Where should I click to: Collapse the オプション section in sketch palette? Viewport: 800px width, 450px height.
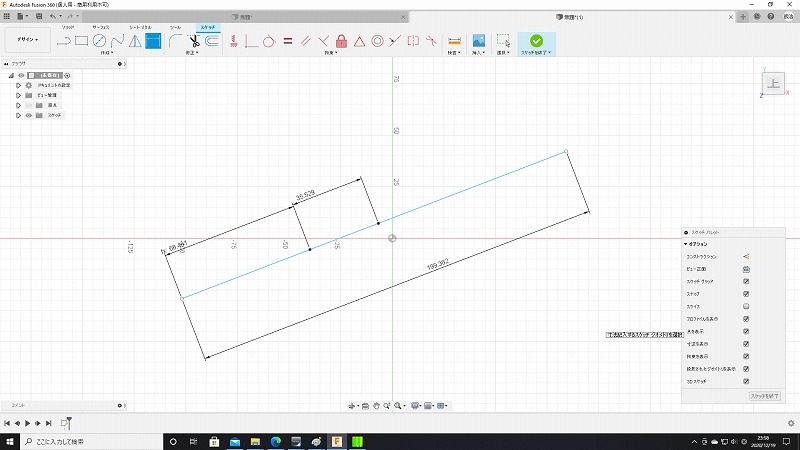coord(686,244)
